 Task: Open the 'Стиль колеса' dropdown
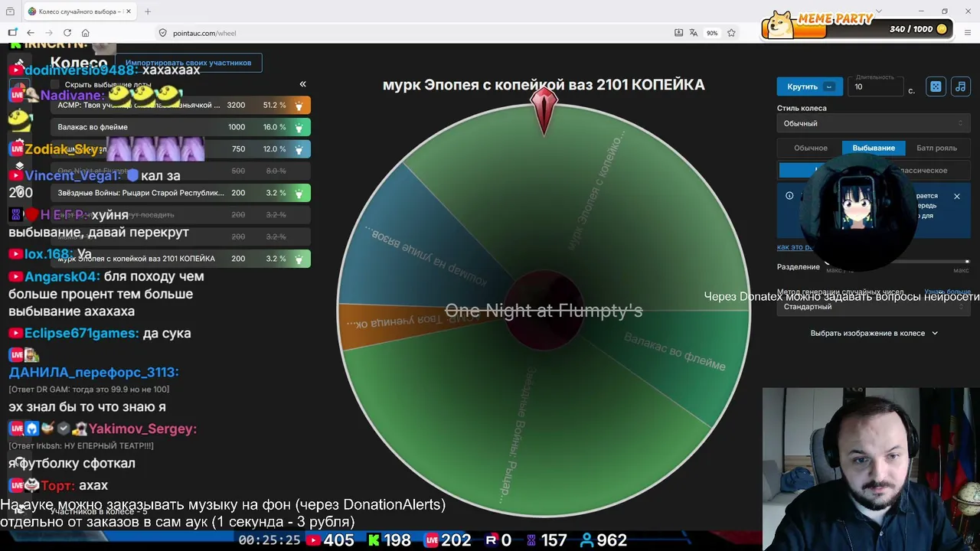tap(874, 123)
